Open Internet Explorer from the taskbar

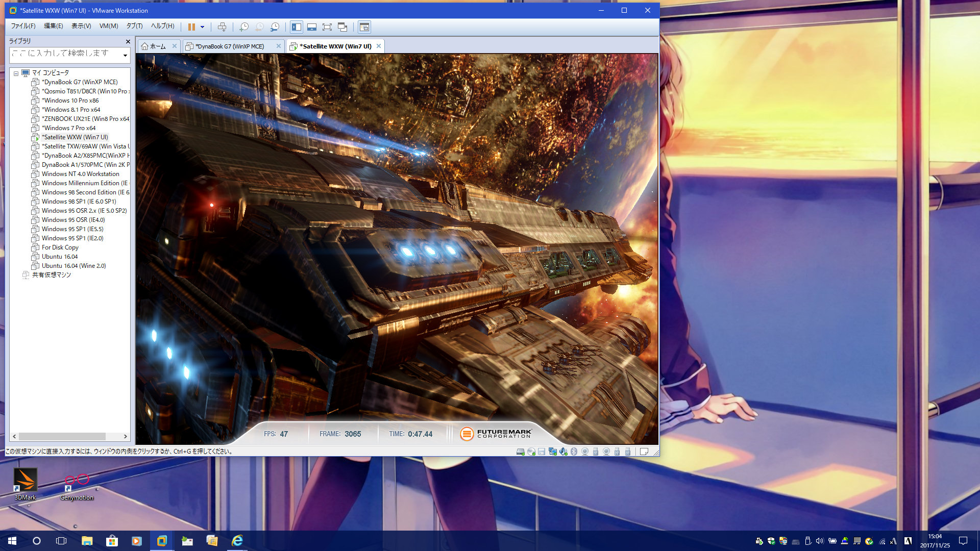237,541
